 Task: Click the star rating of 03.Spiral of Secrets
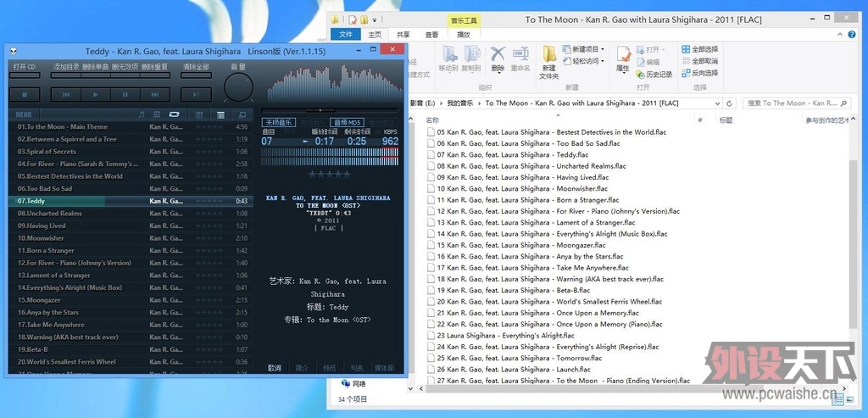pos(210,152)
